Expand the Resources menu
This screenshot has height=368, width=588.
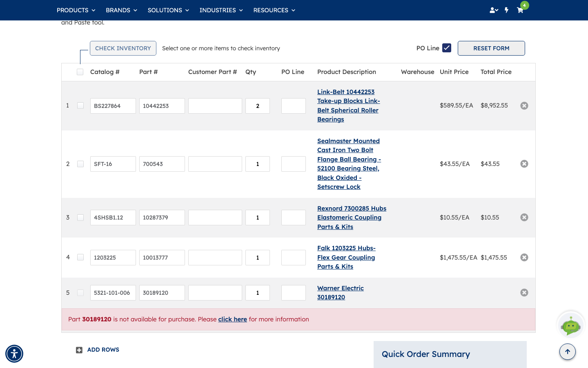click(x=274, y=10)
